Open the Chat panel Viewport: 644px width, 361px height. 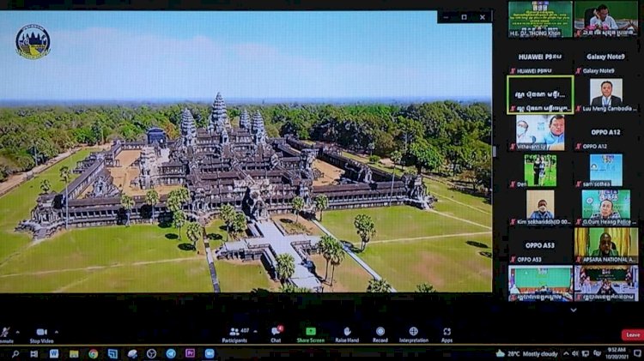click(x=276, y=334)
